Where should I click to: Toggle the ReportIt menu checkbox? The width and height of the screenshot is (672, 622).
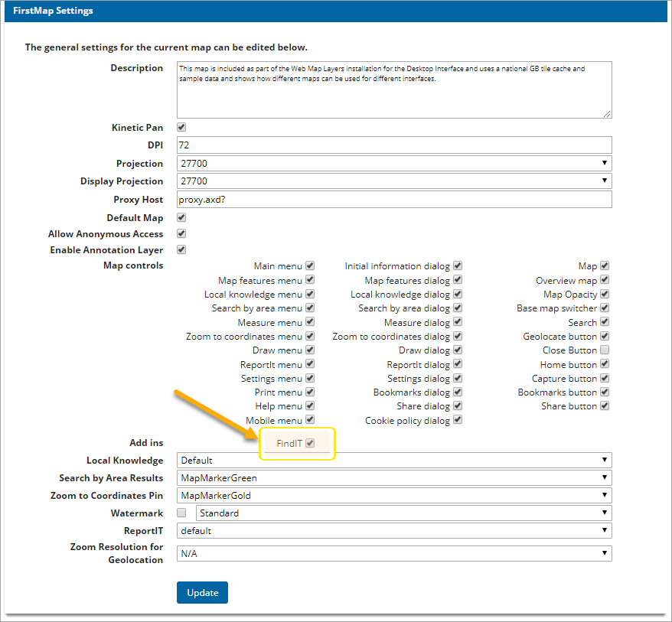(x=310, y=364)
